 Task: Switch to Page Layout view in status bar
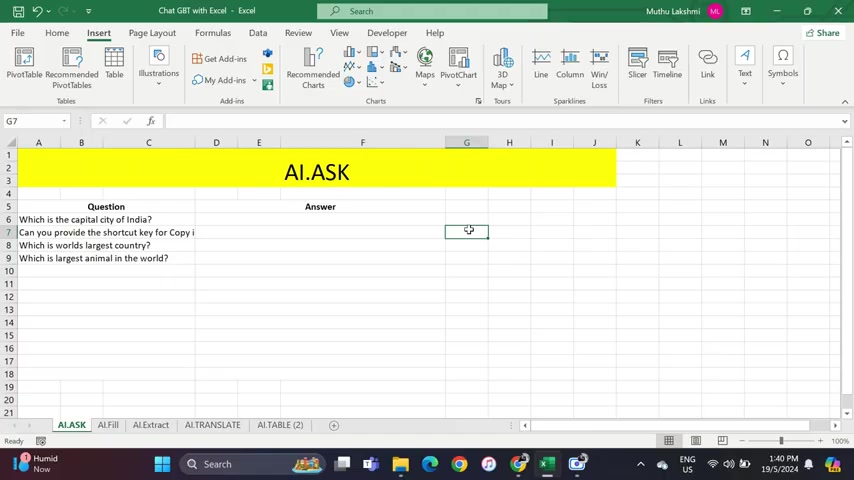(696, 441)
